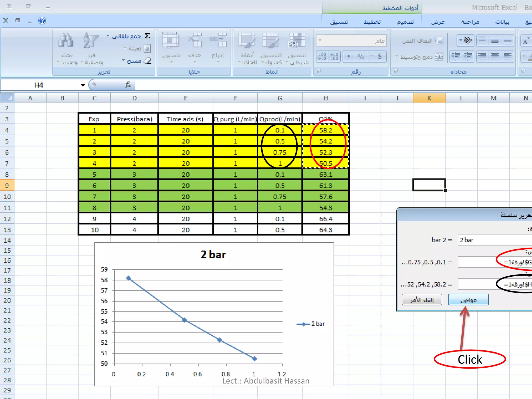Expand the Merge & Center dropdown arrow
This screenshot has width=532, height=399.
(397, 57)
